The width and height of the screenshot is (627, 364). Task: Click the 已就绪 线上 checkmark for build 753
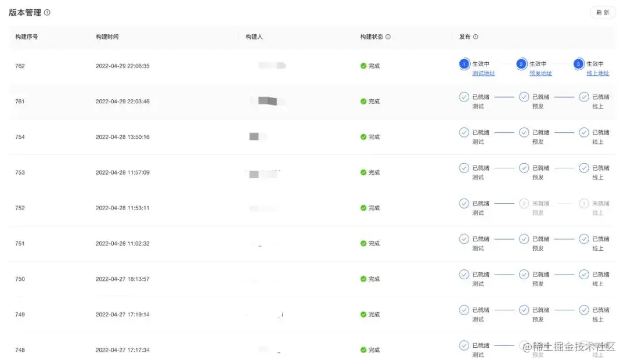tap(585, 168)
